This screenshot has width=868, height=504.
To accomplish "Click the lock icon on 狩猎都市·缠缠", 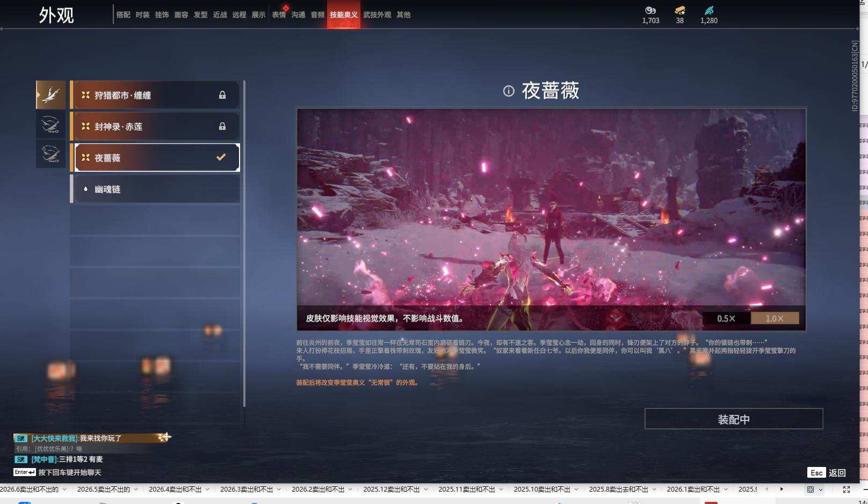I will pos(222,95).
